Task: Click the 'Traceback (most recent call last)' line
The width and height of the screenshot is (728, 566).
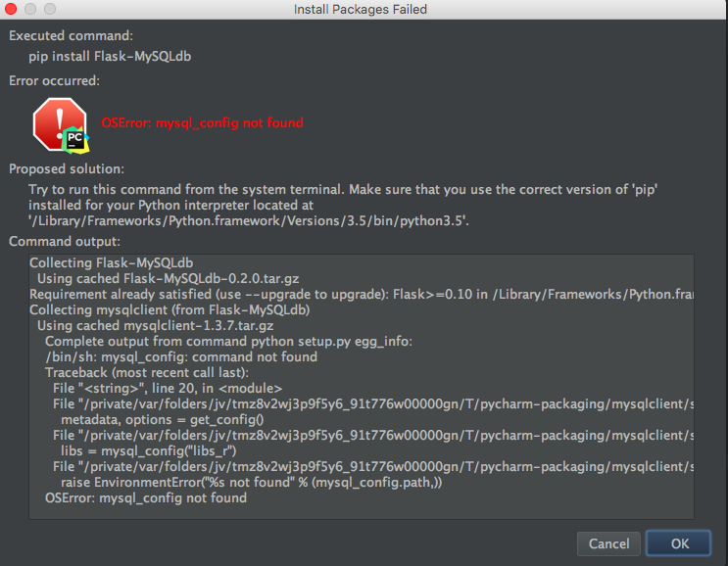Action: (147, 372)
